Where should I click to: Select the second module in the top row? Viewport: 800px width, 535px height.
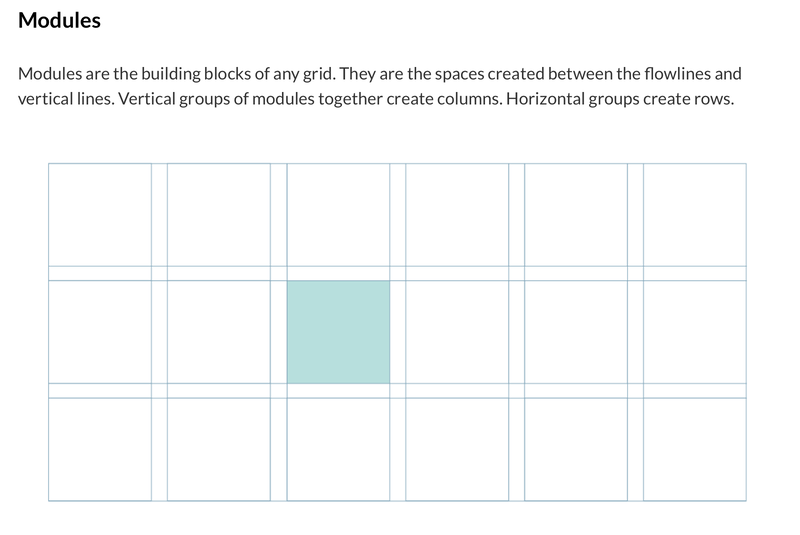tap(219, 215)
